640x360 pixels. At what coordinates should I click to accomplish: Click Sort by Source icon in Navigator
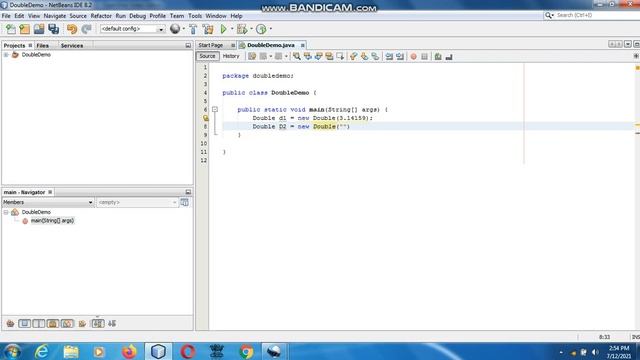click(112, 324)
